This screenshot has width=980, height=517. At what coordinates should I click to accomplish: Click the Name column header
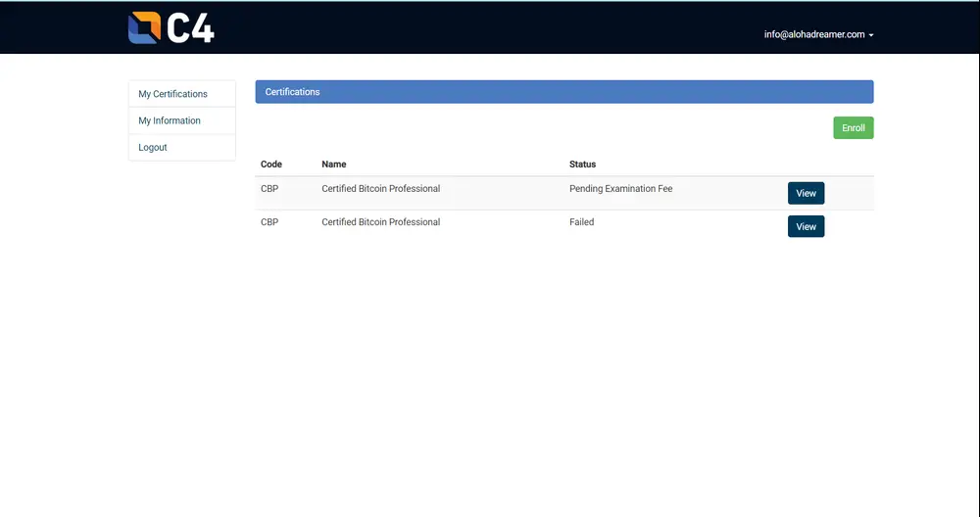pyautogui.click(x=334, y=164)
